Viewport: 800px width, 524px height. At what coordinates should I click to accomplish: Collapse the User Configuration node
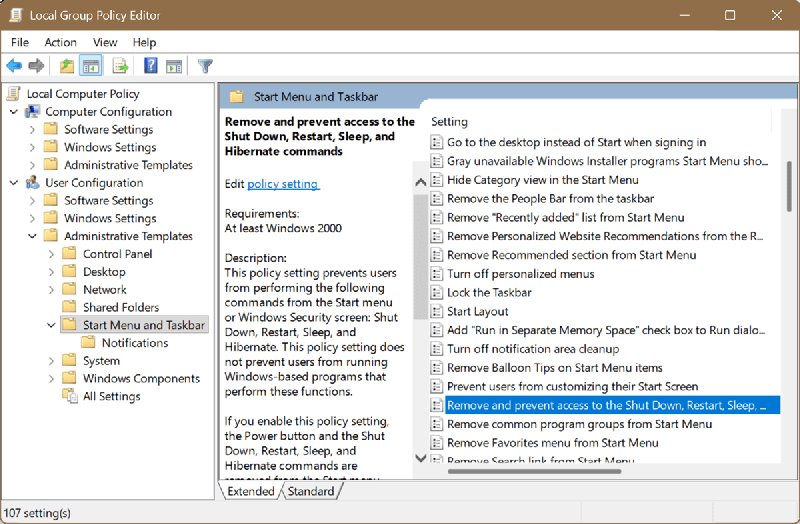pos(14,183)
